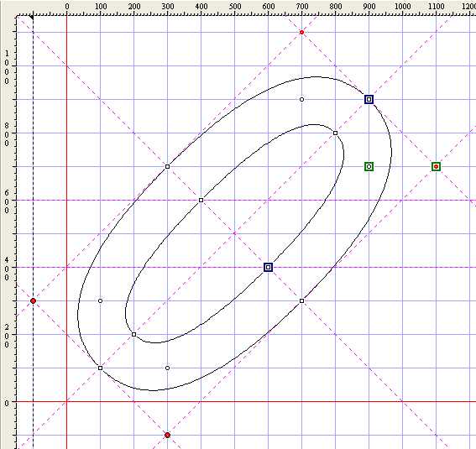Select the outer ellipse square node under the 300 mark
The height and width of the screenshot is (449, 476).
coord(168,166)
